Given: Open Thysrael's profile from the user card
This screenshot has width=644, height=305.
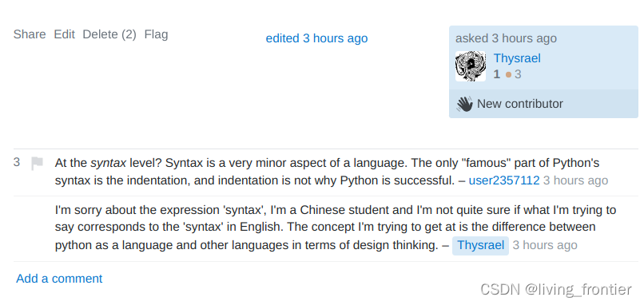Looking at the screenshot, I should tap(517, 58).
